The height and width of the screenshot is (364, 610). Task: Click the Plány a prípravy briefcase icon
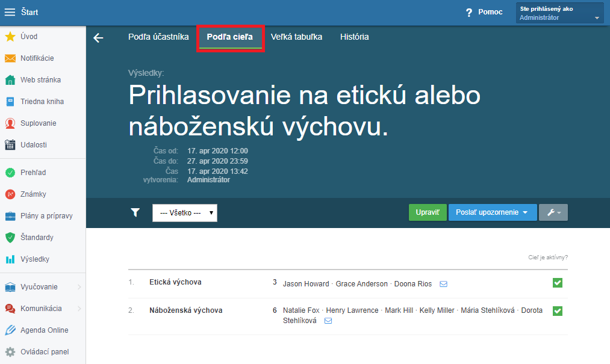(10, 216)
